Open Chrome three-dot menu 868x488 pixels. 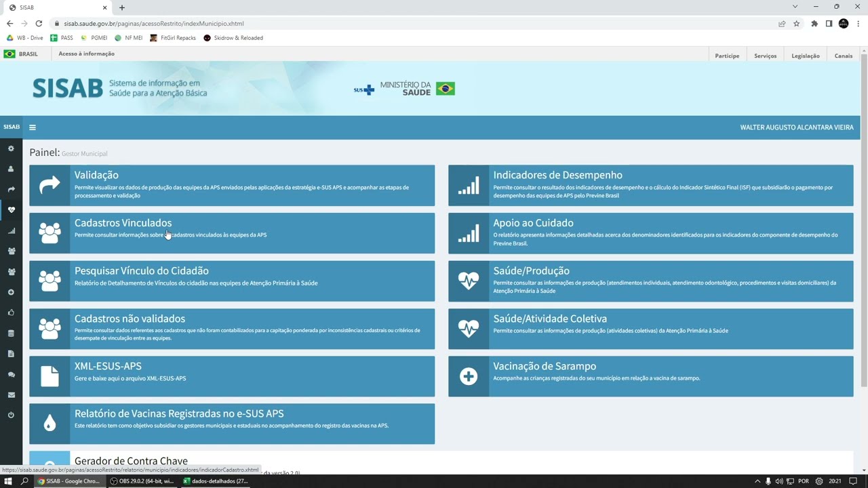tap(858, 23)
